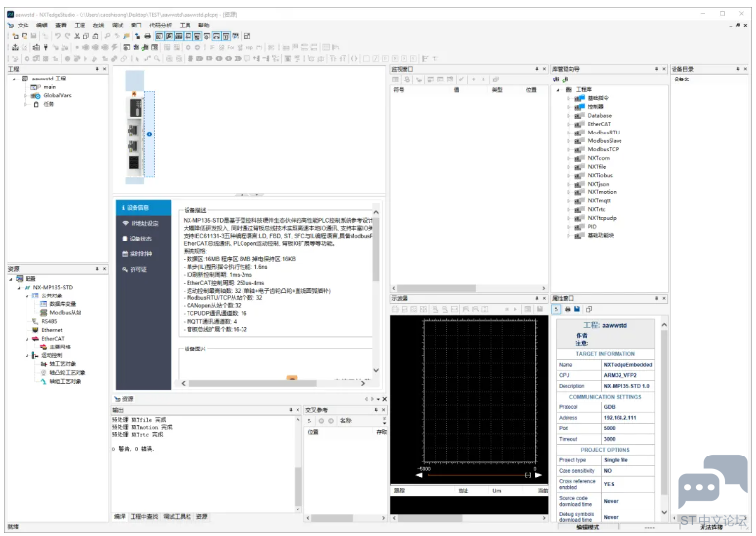This screenshot has height=536, width=756.
Task: Expand the PID library node
Action: (568, 227)
